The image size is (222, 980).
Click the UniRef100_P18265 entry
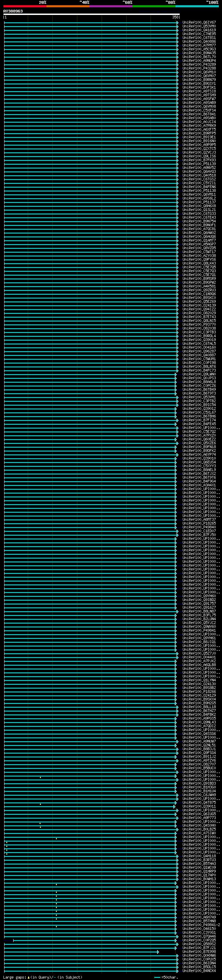[x=199, y=524]
